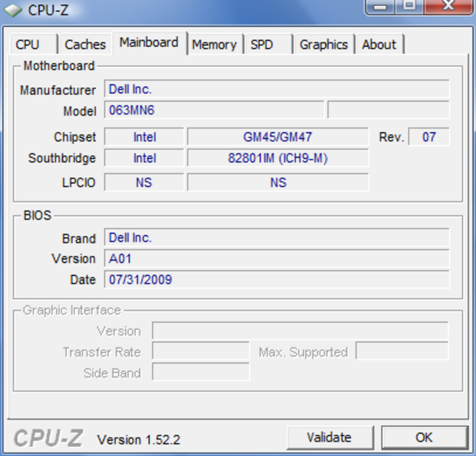Minimize the CPU-Z window
This screenshot has height=456, width=476.
point(380,6)
